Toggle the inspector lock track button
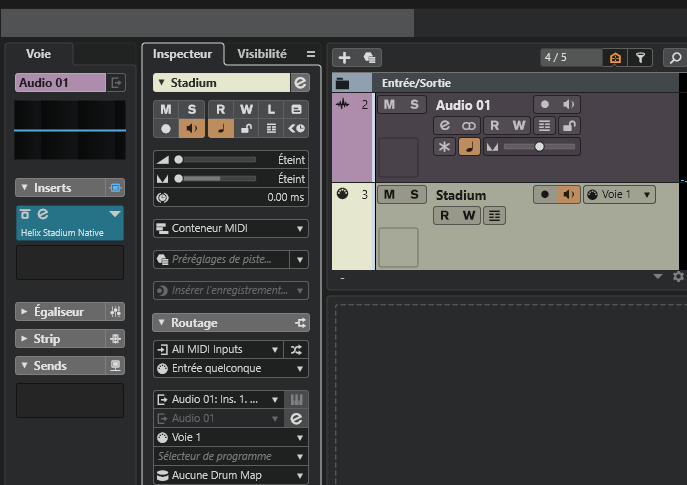This screenshot has height=485, width=687. [x=246, y=129]
